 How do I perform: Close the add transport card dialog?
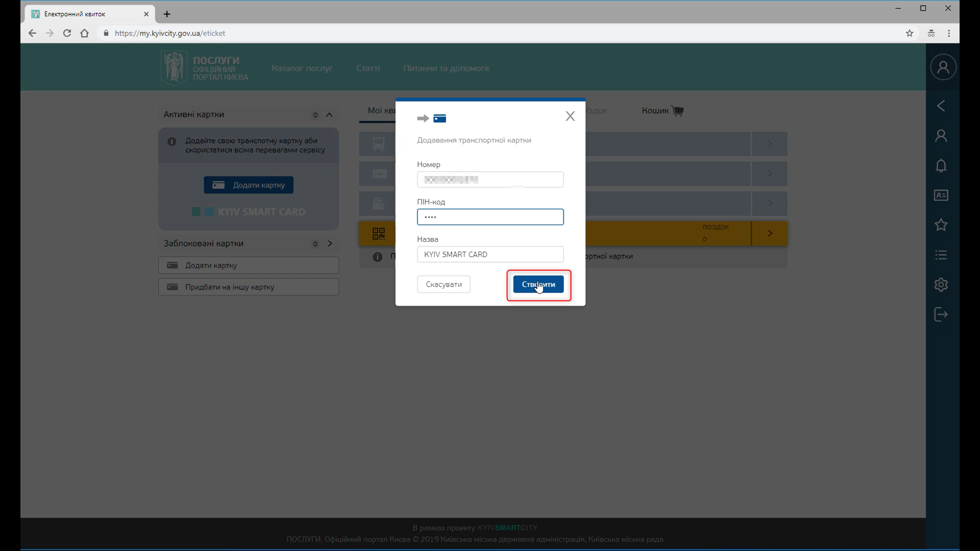pyautogui.click(x=570, y=116)
